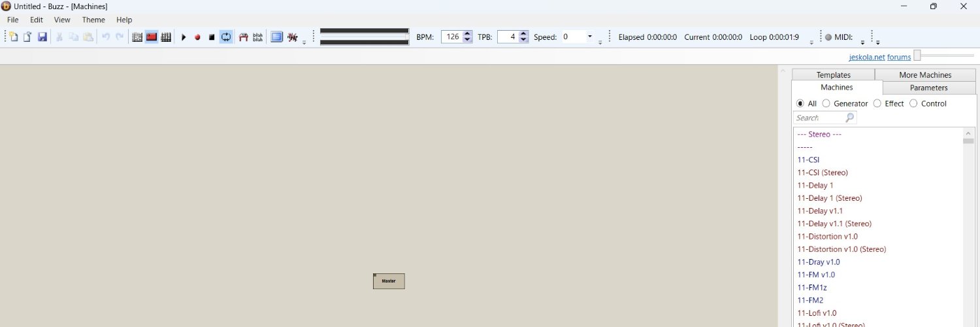Stop playback with the black square
This screenshot has width=980, height=327.
tap(212, 37)
